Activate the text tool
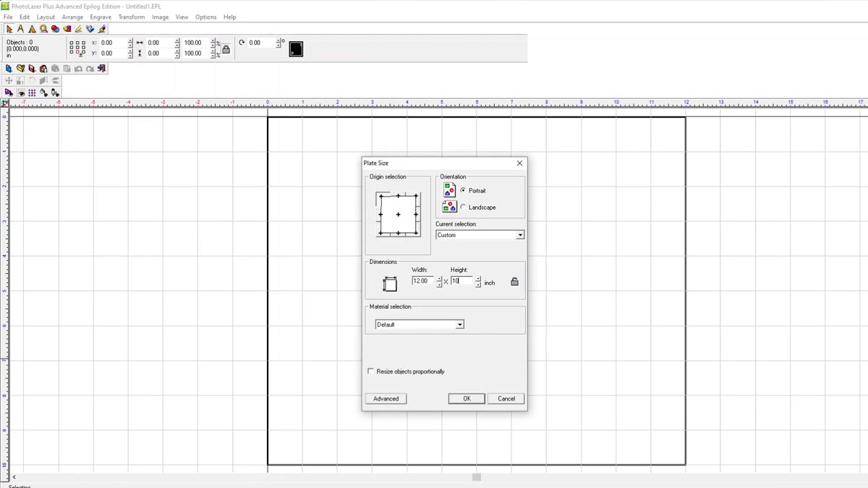The image size is (868, 488). click(21, 29)
